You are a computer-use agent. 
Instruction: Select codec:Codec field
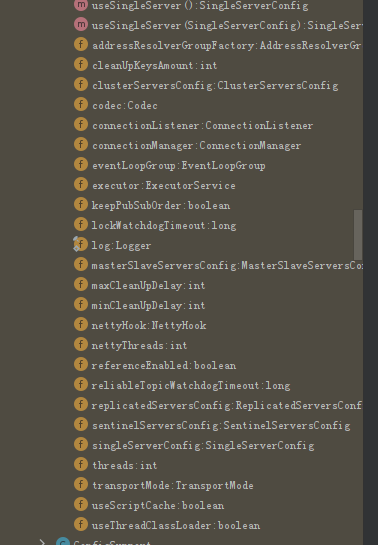point(125,105)
